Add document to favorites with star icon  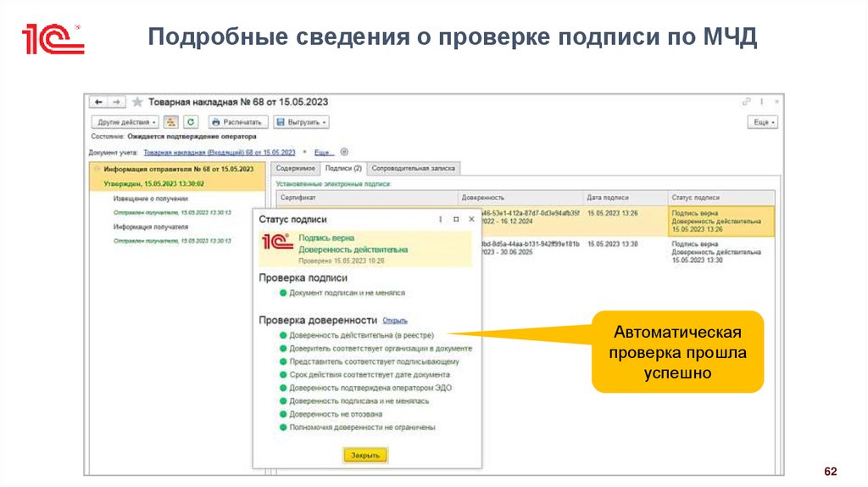(137, 102)
